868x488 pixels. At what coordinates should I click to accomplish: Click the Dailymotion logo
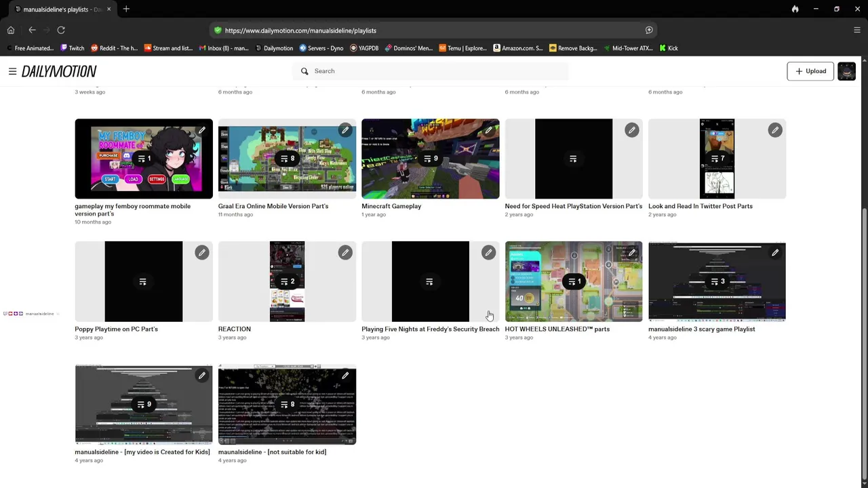coord(59,71)
